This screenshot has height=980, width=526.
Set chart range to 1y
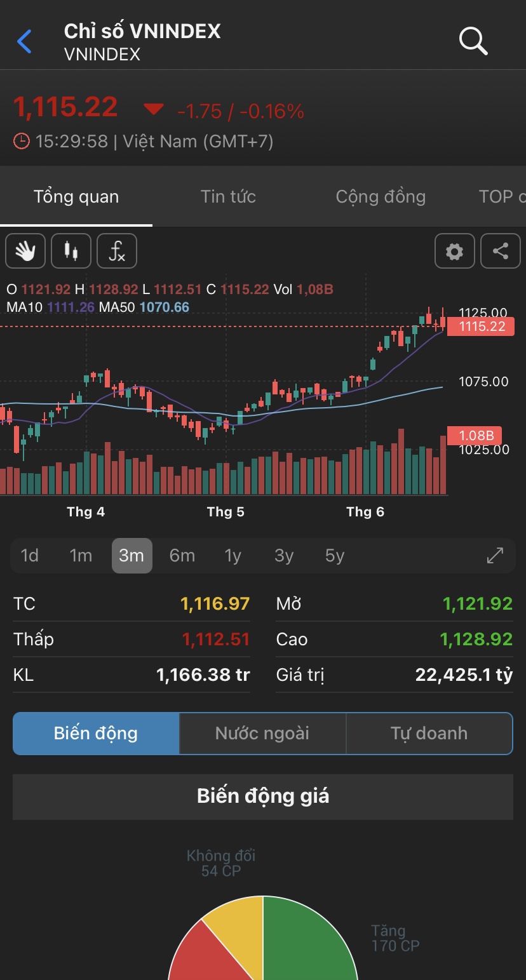233,556
